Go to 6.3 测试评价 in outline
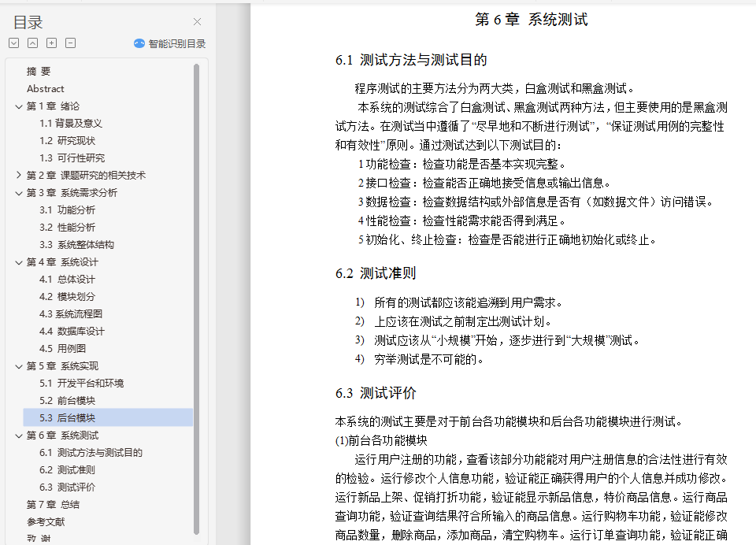 click(68, 488)
